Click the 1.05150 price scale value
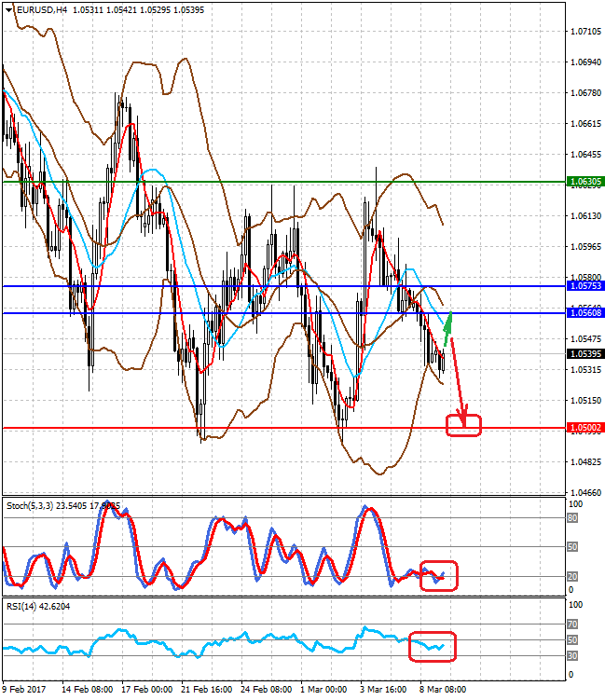 [585, 401]
